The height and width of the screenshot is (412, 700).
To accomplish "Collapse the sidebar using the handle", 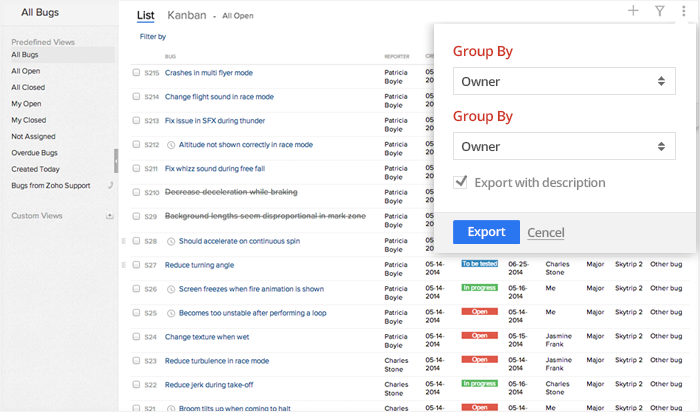I will tap(116, 160).
